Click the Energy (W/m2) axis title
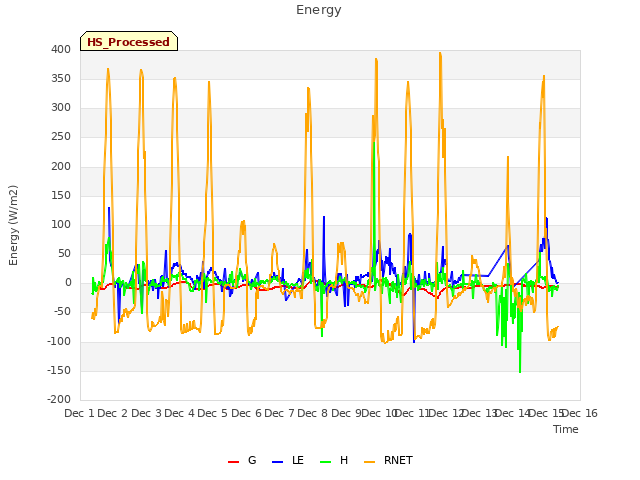Viewport: 640px width, 480px height. [x=13, y=225]
